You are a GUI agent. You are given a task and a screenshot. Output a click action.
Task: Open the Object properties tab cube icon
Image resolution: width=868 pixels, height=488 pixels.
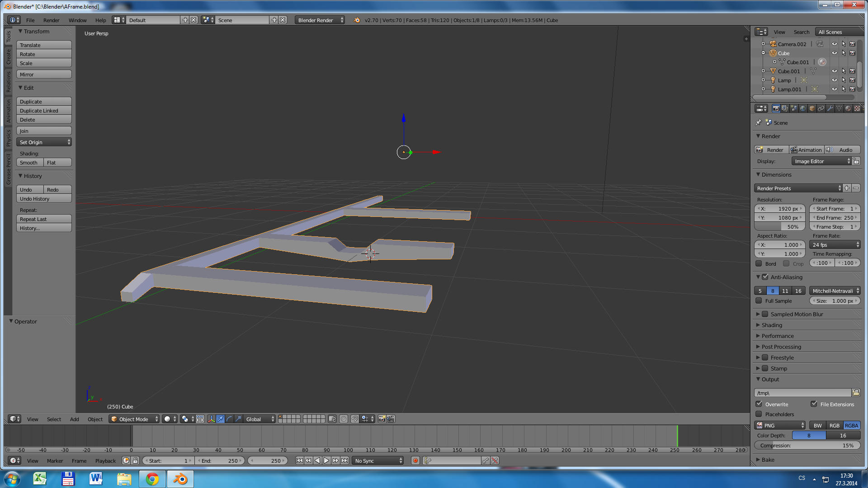coord(812,108)
